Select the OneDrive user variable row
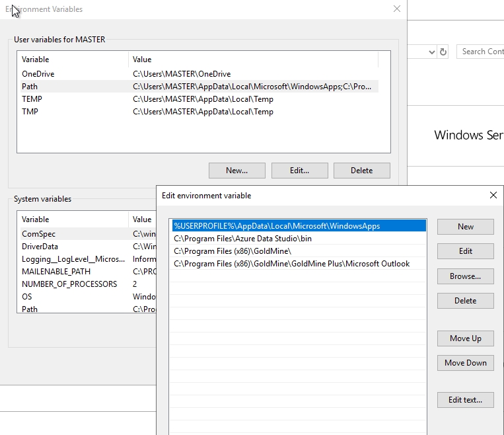Image resolution: width=504 pixels, height=435 pixels. [38, 74]
